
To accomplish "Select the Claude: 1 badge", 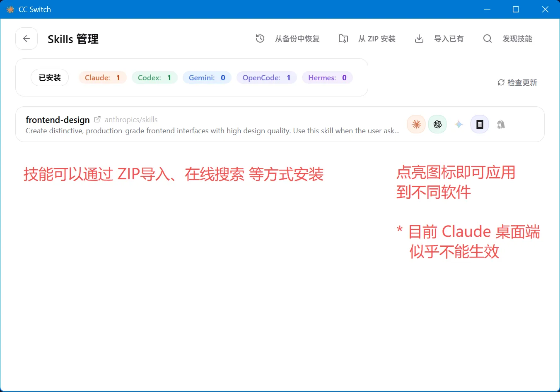I will coord(103,77).
